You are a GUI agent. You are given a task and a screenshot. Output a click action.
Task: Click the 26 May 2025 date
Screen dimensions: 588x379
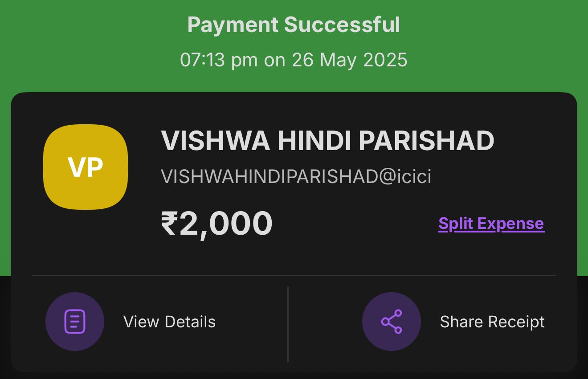click(x=350, y=60)
